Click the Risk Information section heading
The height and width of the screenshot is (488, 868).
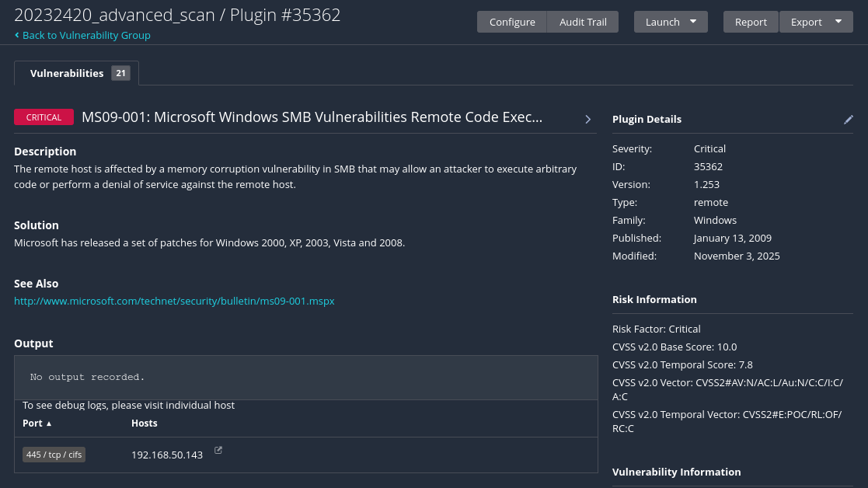pyautogui.click(x=654, y=299)
